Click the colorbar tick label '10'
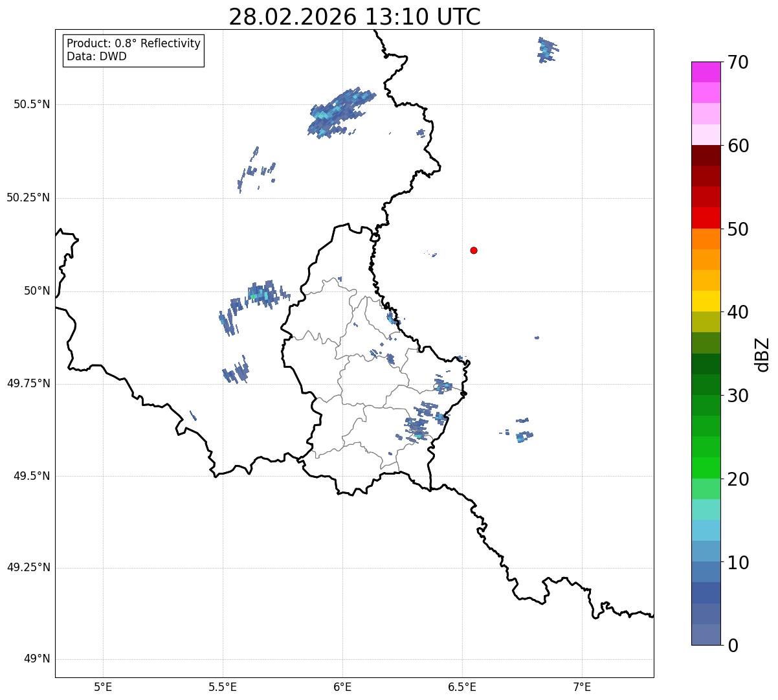Viewport: 778px width, 700px height. tap(738, 563)
